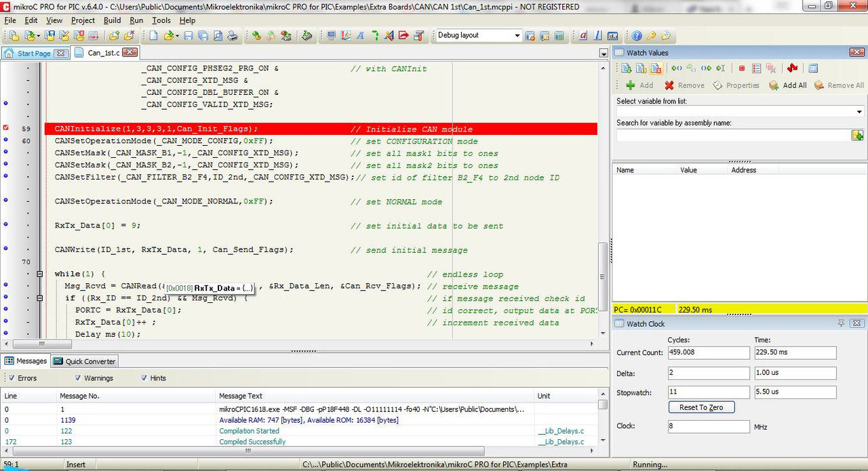Switch to the Start Page tab

tap(34, 54)
